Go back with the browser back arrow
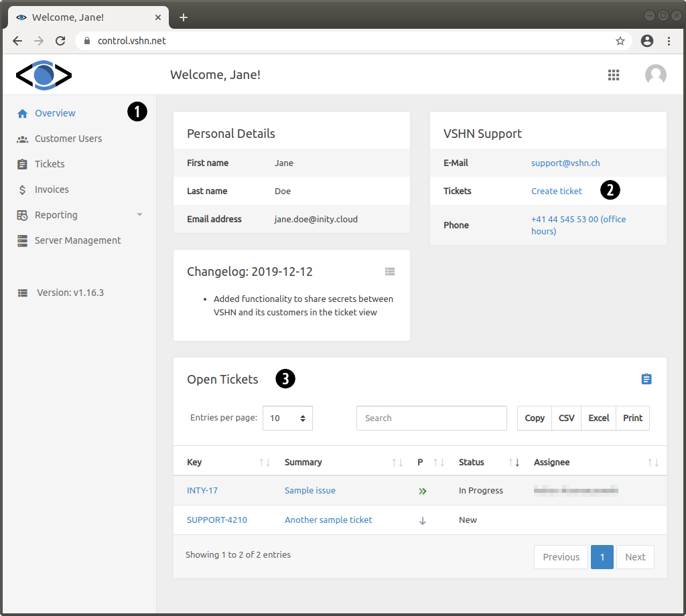 [x=17, y=41]
